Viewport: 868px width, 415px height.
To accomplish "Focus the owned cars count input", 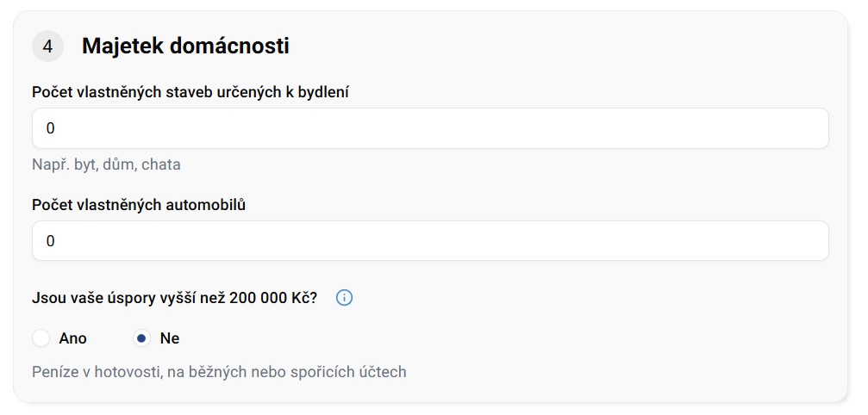I will tap(430, 241).
